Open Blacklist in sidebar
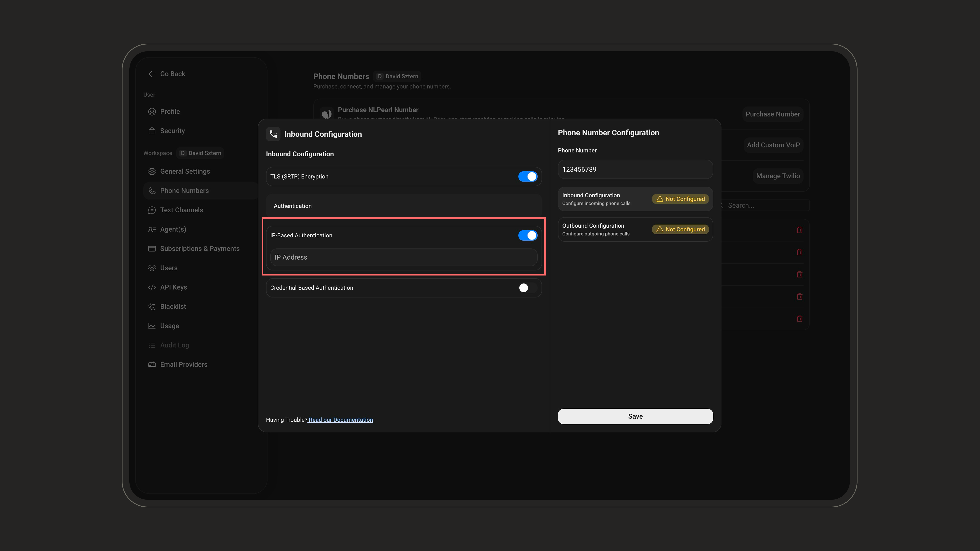This screenshot has height=551, width=980. (200, 306)
